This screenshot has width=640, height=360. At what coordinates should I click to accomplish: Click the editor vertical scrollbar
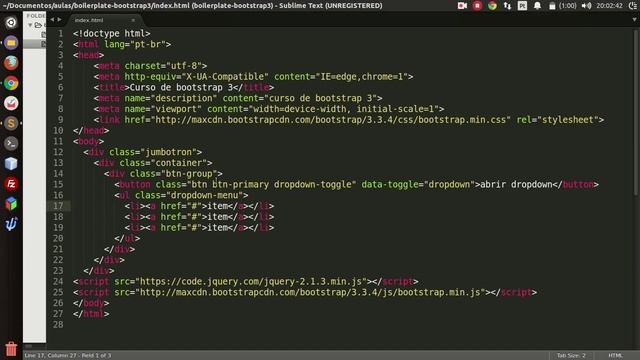[636, 112]
